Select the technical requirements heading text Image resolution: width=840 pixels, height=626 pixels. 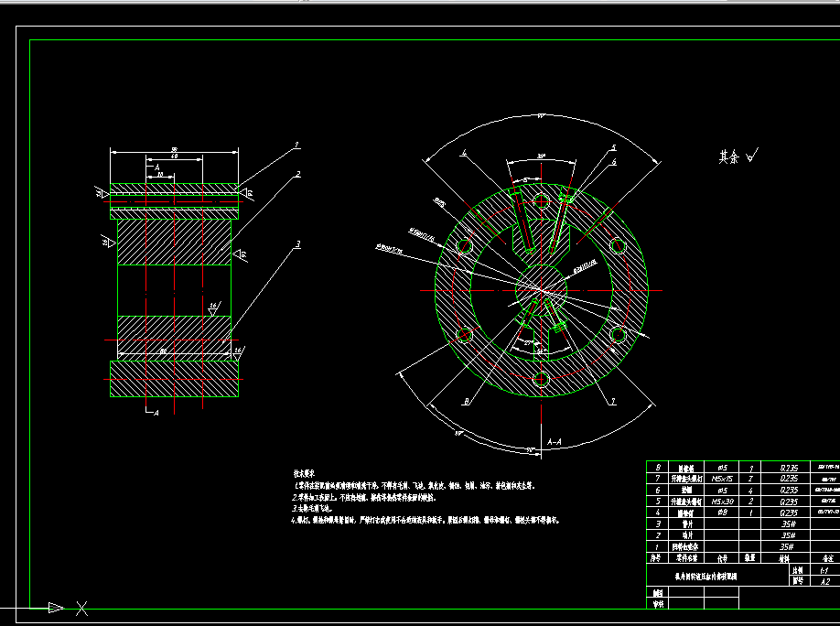304,474
